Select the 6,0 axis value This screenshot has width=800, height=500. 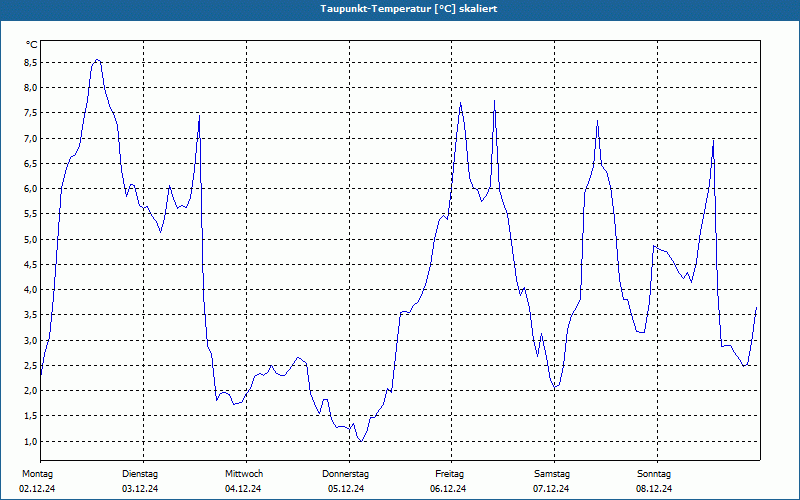(32, 189)
